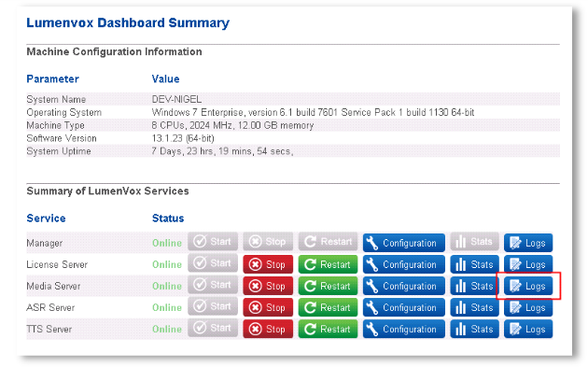
Task: Click the red X stop icon for ASR Server
Action: [256, 308]
